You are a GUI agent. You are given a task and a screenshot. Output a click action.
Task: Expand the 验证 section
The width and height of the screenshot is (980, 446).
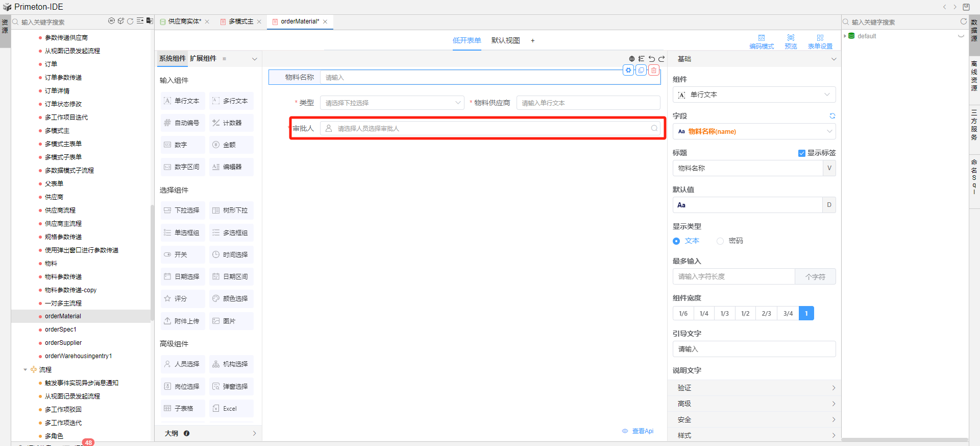pyautogui.click(x=754, y=388)
